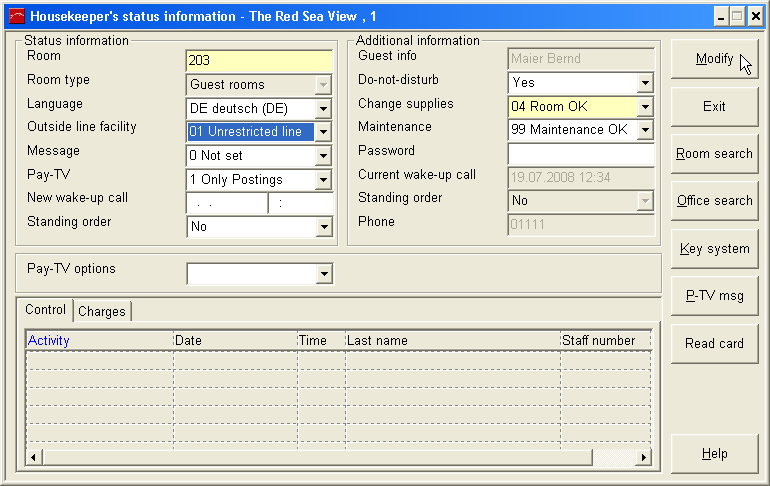This screenshot has width=770, height=486.
Task: Open Room search
Action: [x=714, y=154]
